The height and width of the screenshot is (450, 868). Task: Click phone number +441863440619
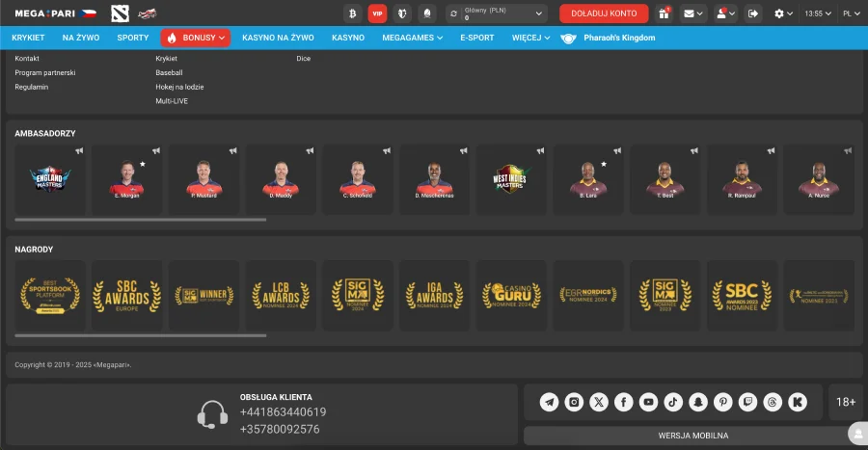tap(283, 411)
